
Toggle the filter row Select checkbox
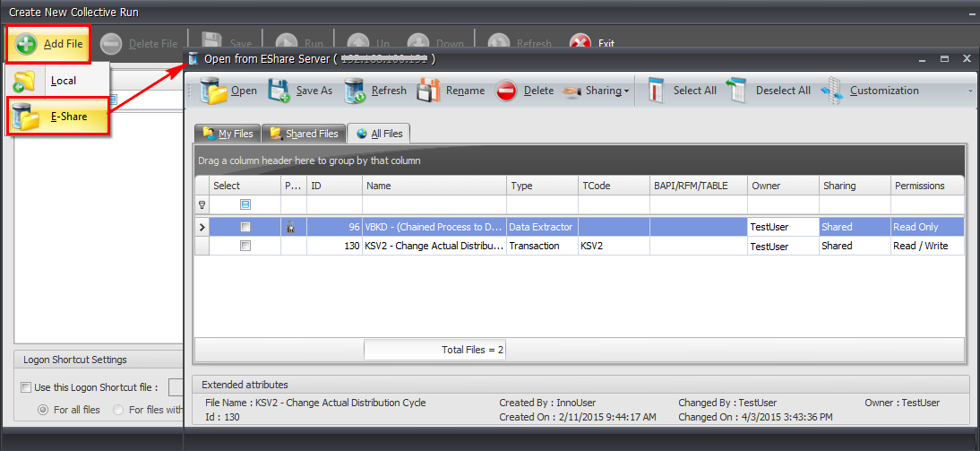(245, 204)
